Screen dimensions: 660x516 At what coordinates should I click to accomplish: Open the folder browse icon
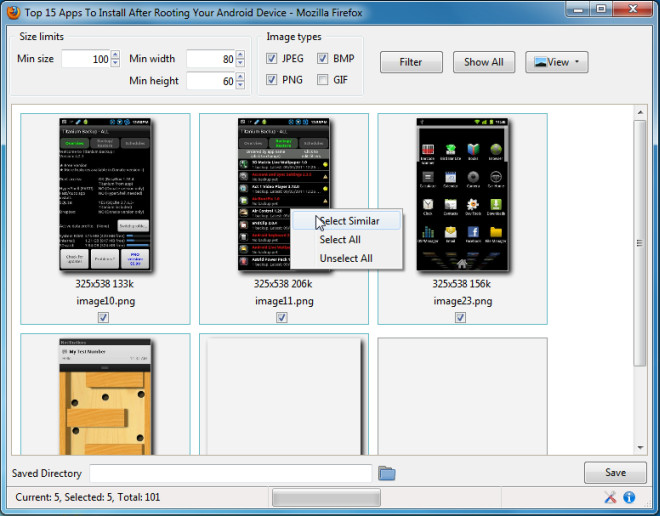pyautogui.click(x=386, y=473)
